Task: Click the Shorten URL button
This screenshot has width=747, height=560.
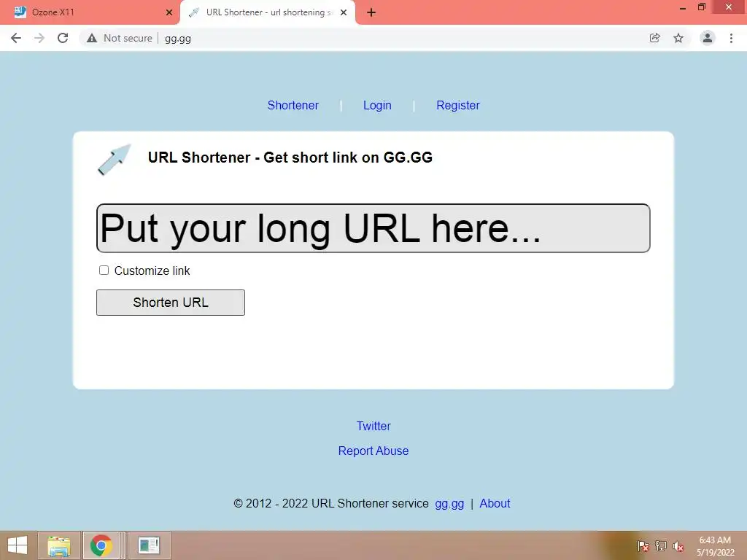Action: pyautogui.click(x=171, y=303)
